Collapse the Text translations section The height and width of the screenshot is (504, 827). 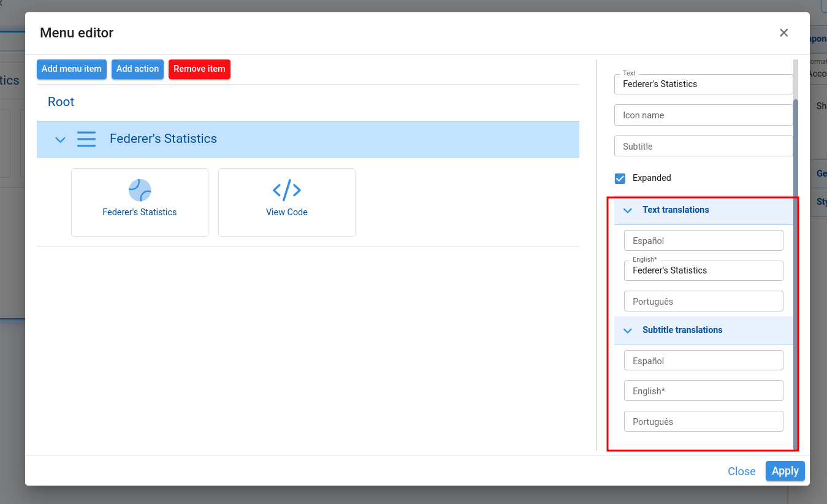(627, 210)
